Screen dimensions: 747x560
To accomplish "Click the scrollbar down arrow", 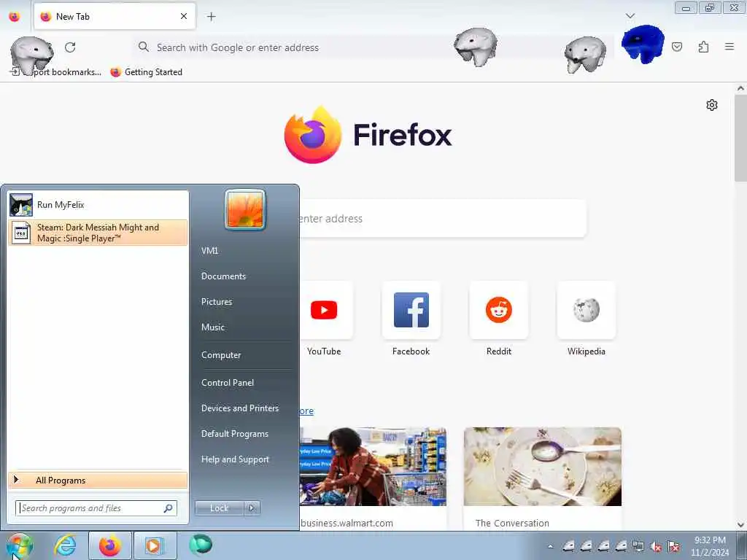I will pyautogui.click(x=740, y=525).
